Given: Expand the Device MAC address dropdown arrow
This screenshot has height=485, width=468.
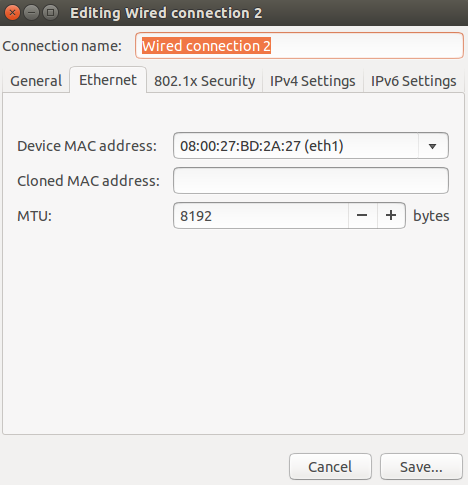Looking at the screenshot, I should [433, 146].
